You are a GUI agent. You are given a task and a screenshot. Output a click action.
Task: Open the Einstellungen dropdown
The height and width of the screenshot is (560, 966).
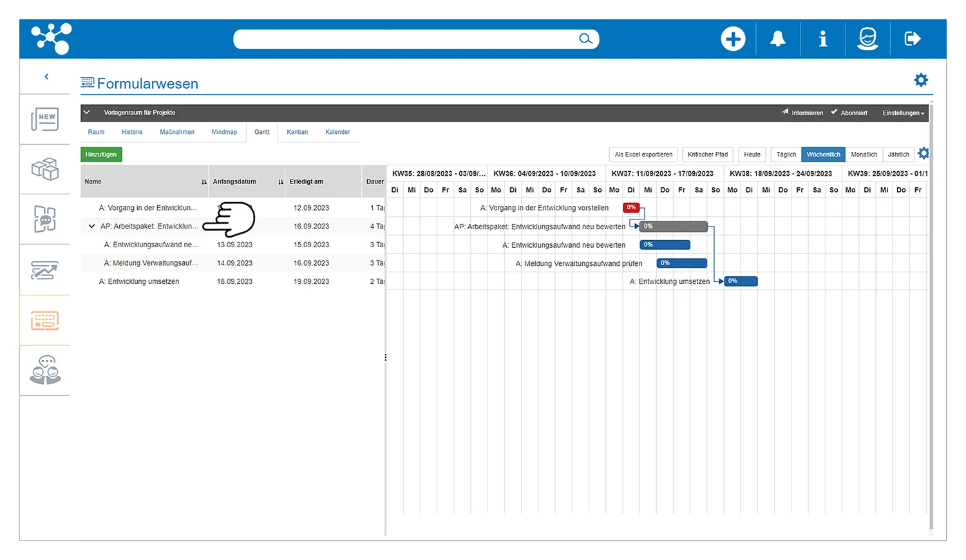coord(903,113)
